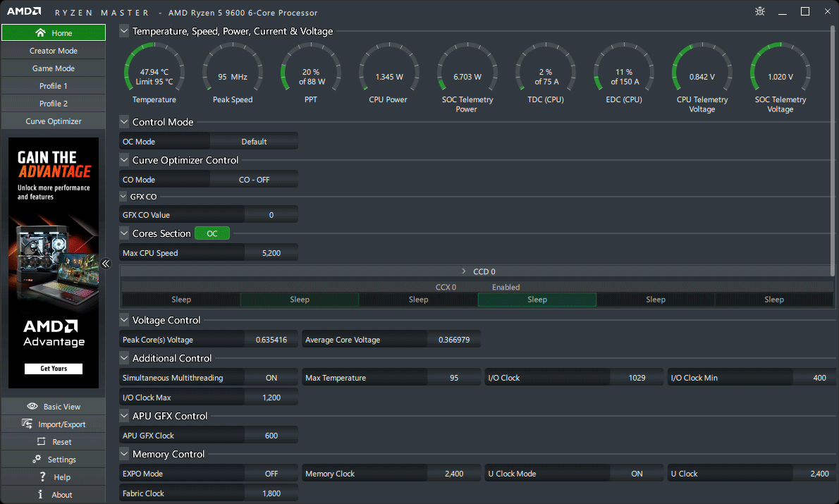Collapse the APU GFX Control section
Image resolution: width=839 pixels, height=504 pixels.
point(124,416)
